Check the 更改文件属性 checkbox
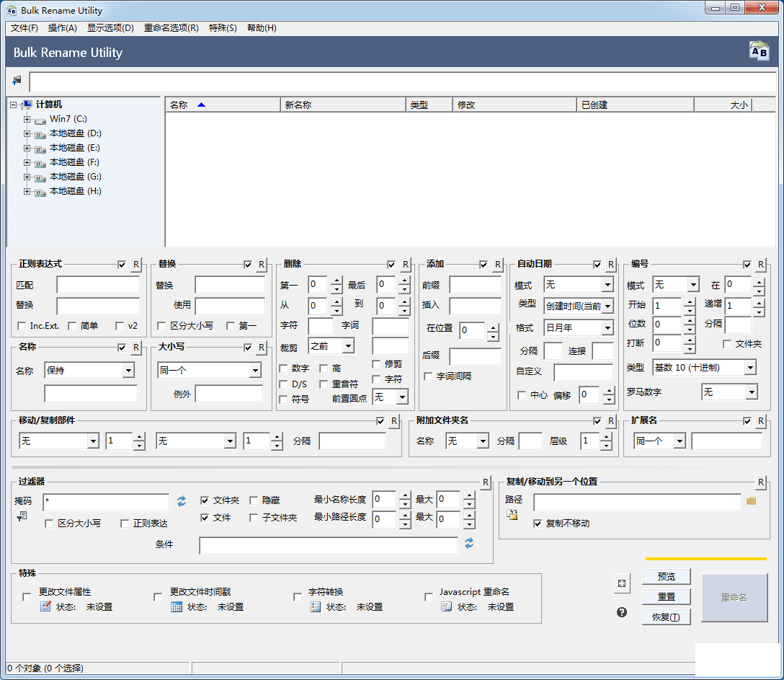This screenshot has width=784, height=680. tap(27, 597)
